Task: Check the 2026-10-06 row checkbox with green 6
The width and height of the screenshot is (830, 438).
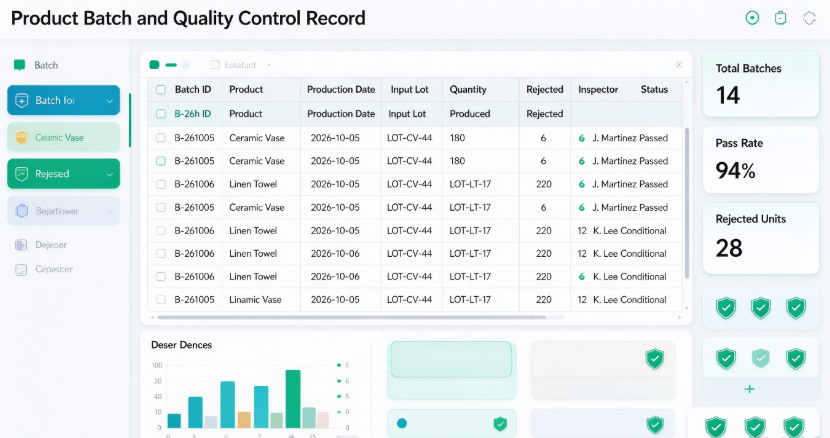Action: (161, 276)
